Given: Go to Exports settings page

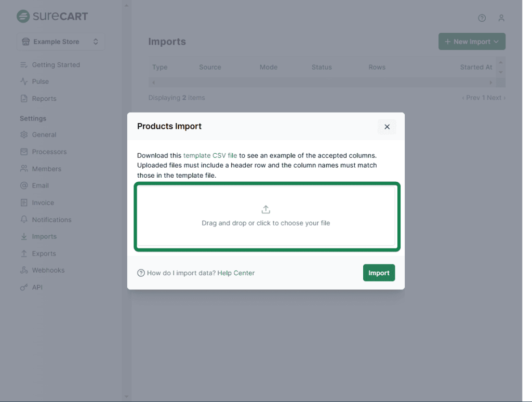Looking at the screenshot, I should (44, 253).
